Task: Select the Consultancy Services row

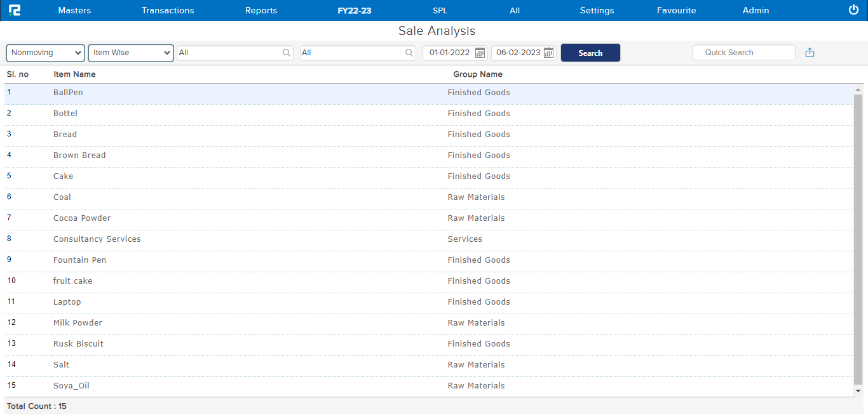Action: click(x=97, y=239)
